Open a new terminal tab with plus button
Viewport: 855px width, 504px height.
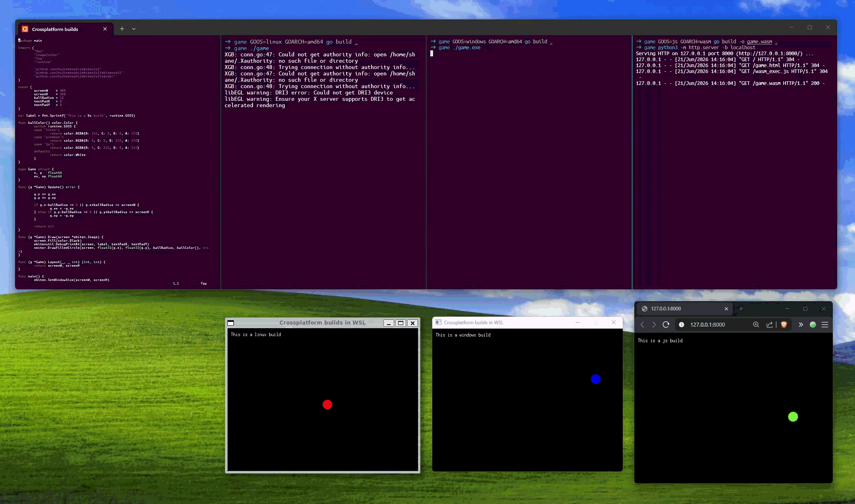pyautogui.click(x=122, y=29)
